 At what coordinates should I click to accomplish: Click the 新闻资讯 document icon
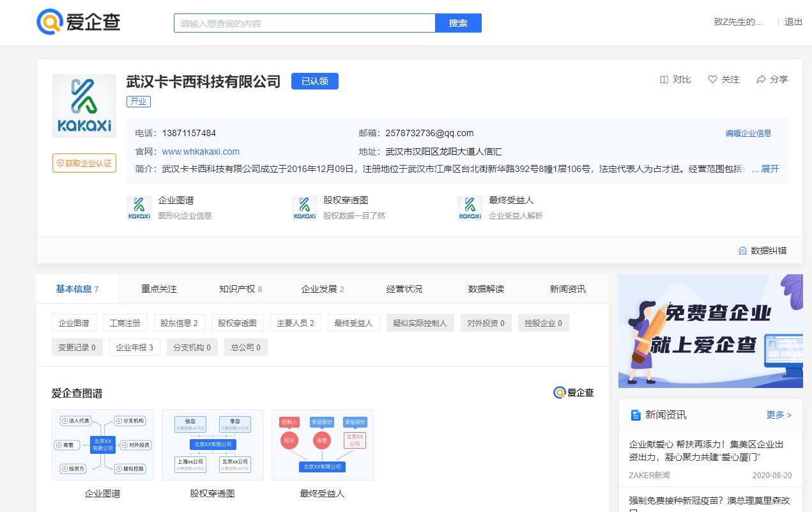point(635,415)
